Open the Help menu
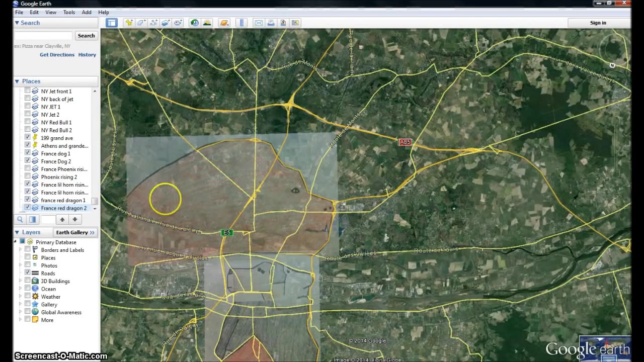The height and width of the screenshot is (362, 644). (x=104, y=12)
